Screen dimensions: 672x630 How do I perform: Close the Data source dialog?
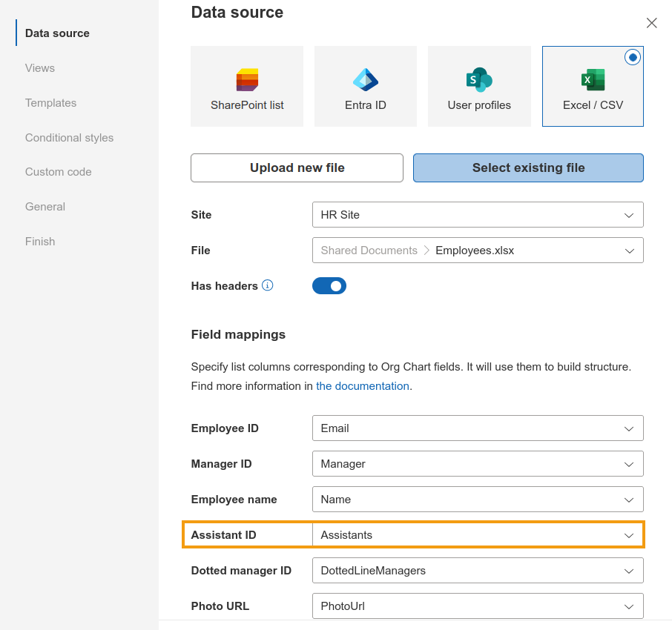point(651,23)
